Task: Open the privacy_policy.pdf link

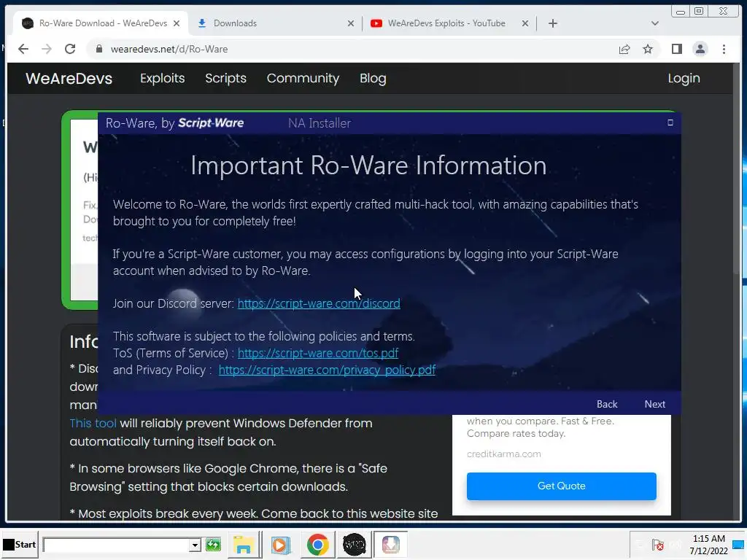Action: tap(327, 370)
